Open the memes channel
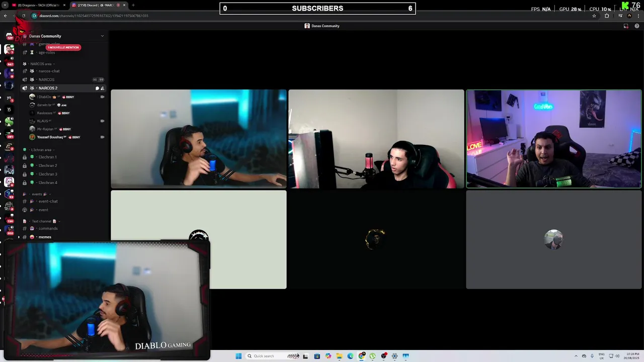Viewport: 644px width, 362px height. [45, 237]
